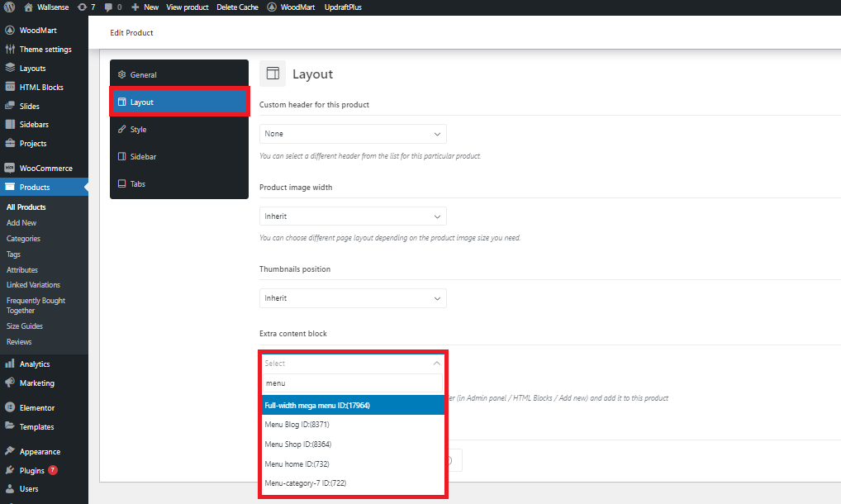Image resolution: width=841 pixels, height=504 pixels.
Task: Switch to the Sidebar settings tab
Action: [x=179, y=156]
